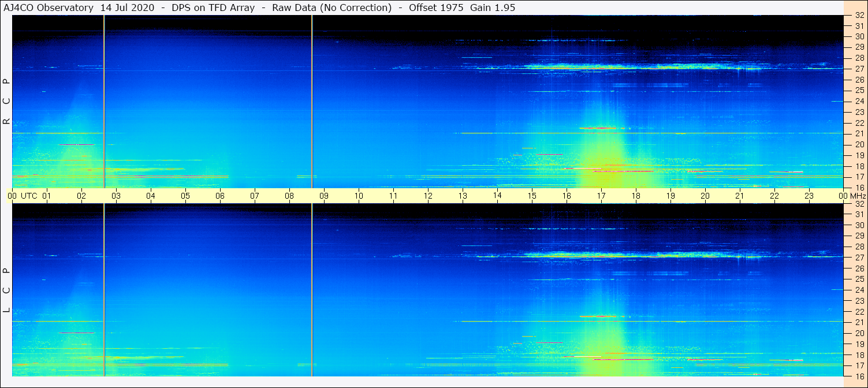The width and height of the screenshot is (868, 388).
Task: Click the 18 MHz tick label of RCP panel
Action: 859,166
